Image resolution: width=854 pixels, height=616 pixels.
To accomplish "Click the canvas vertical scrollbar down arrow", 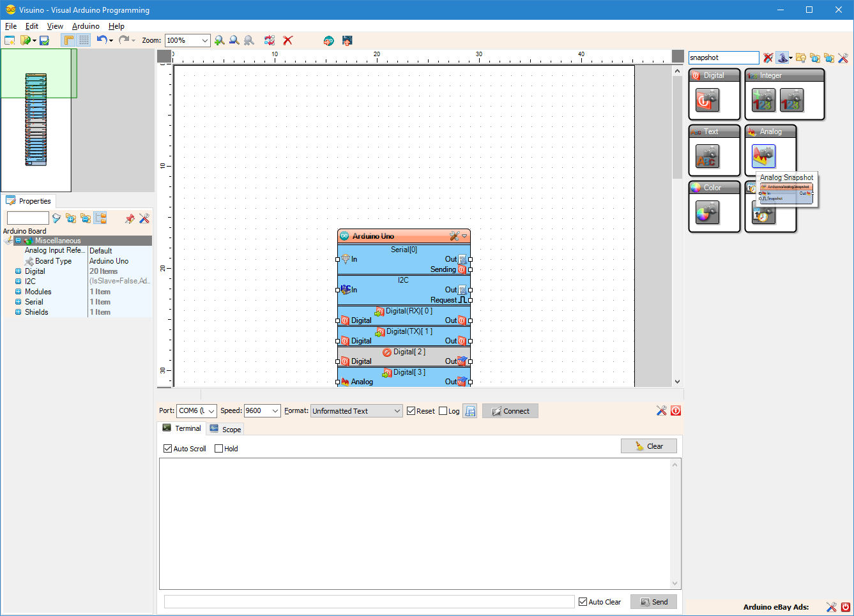I will (678, 382).
